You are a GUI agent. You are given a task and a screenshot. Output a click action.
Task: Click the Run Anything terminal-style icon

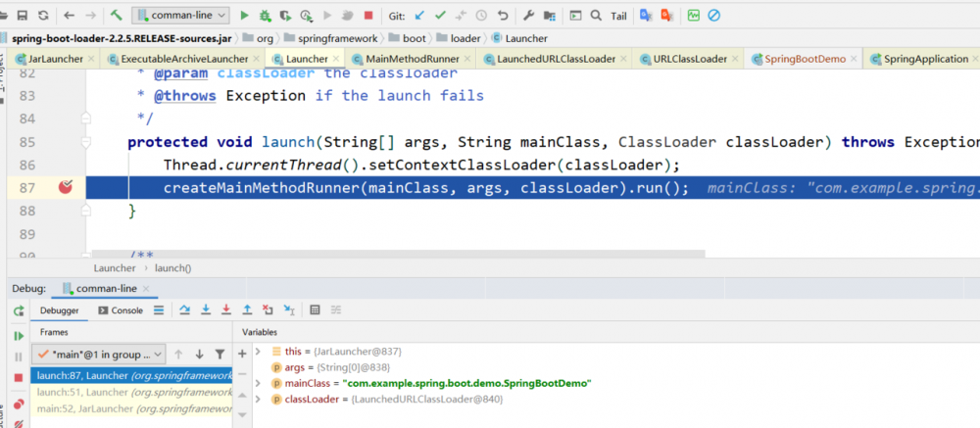(575, 15)
